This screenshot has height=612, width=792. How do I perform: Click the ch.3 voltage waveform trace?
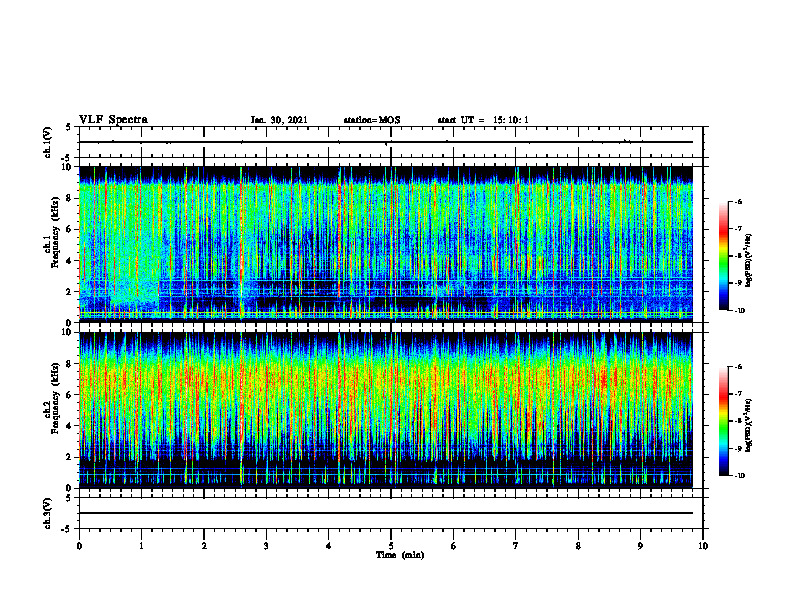coord(386,513)
